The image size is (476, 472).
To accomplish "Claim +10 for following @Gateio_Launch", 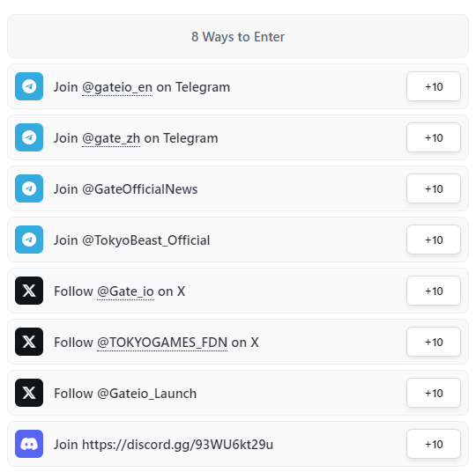I will coord(434,393).
